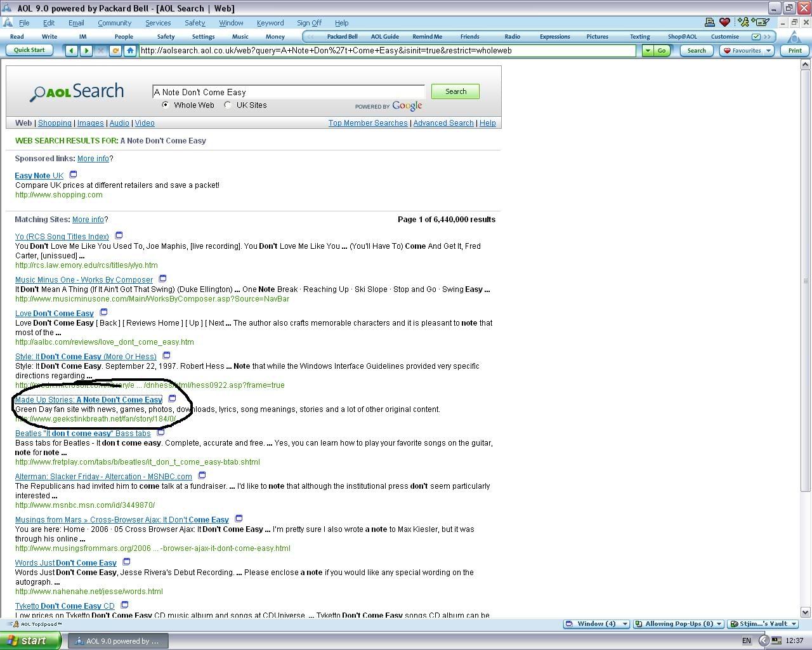Open new-window icon next to Love Don't Come Easy
Viewport: 812px width, 650px height.
click(x=103, y=312)
